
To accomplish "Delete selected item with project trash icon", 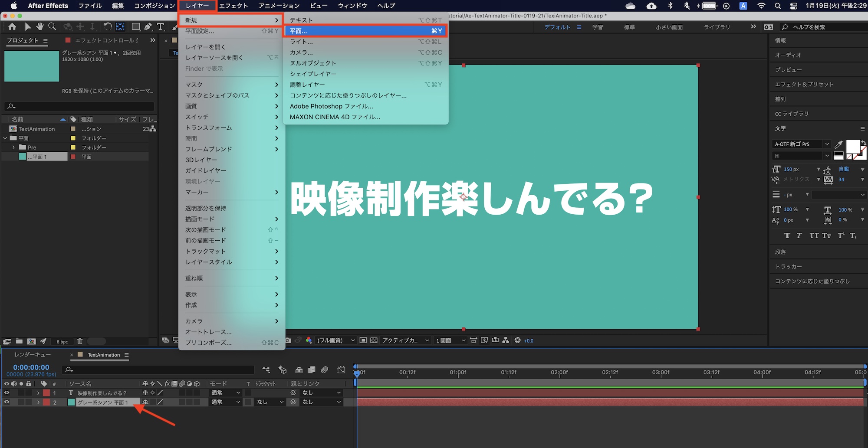I will (x=80, y=341).
